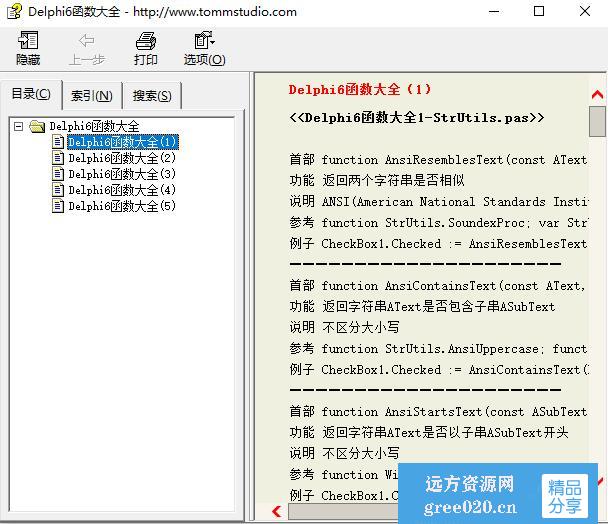Switch to the 索引(N) index tab

[x=92, y=95]
